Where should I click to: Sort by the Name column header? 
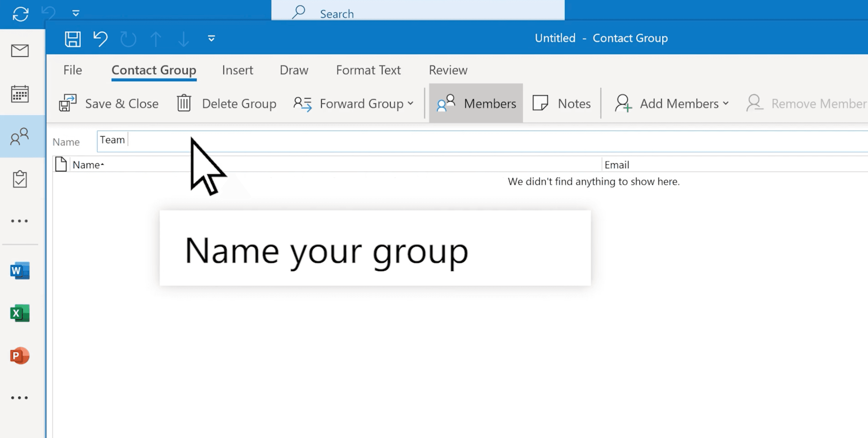coord(87,165)
